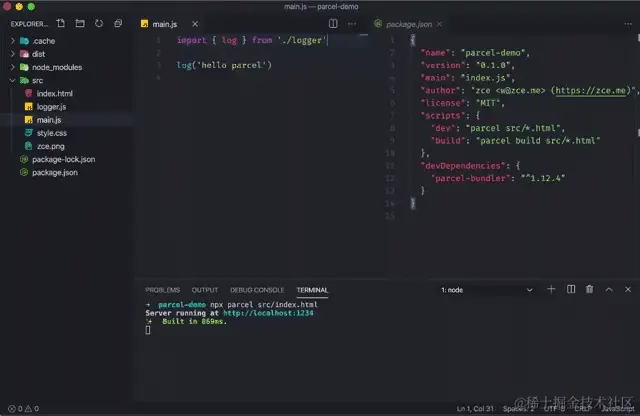Click 'from' keyword on line 1 of main.js
The image size is (640, 416).
(262, 40)
